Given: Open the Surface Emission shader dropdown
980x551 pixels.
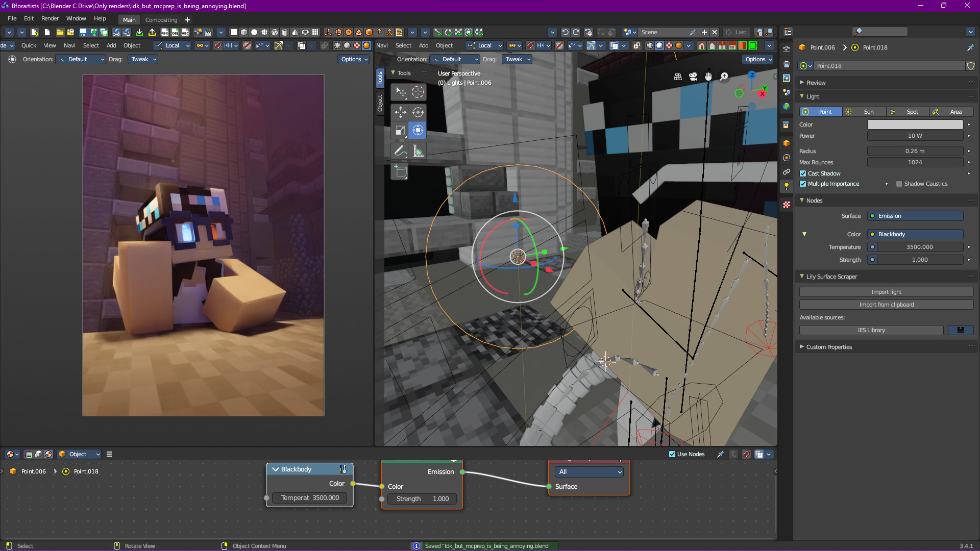Looking at the screenshot, I should (915, 216).
